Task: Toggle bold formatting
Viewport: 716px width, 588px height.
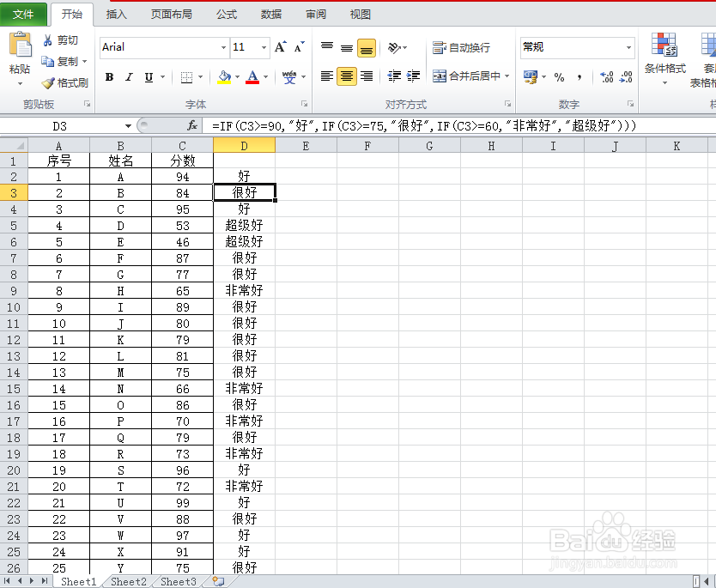Action: coord(109,76)
